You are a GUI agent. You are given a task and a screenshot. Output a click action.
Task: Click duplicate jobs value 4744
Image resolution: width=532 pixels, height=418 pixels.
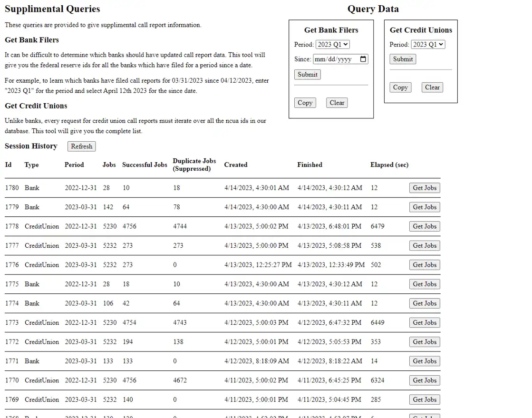tap(180, 226)
